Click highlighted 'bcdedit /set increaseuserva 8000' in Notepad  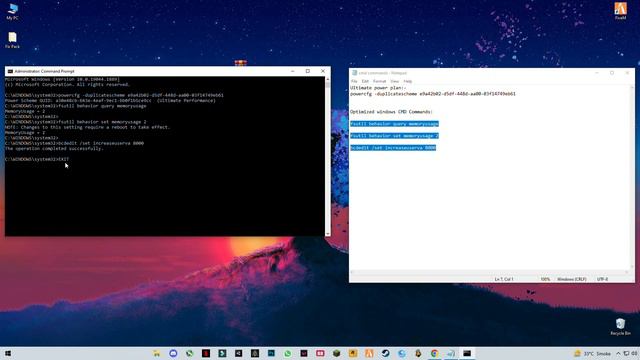(x=393, y=148)
